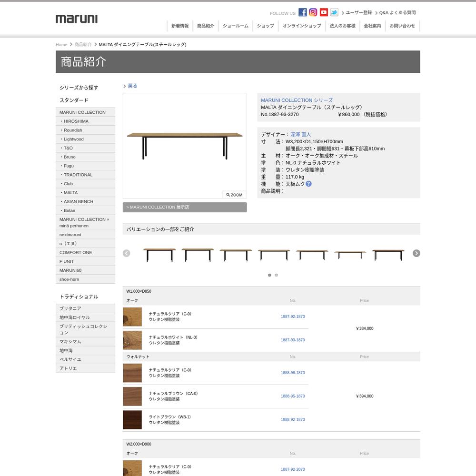Open product number 1888-96-1870

point(293,373)
